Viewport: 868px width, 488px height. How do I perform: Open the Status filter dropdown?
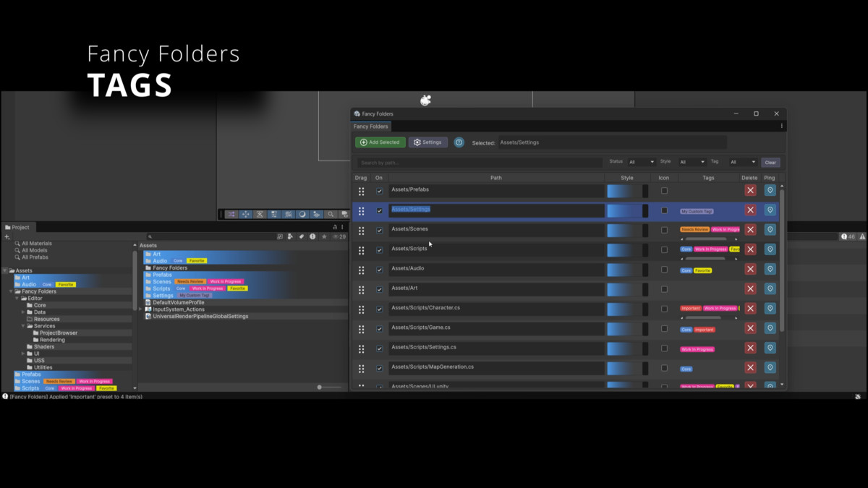tap(641, 162)
